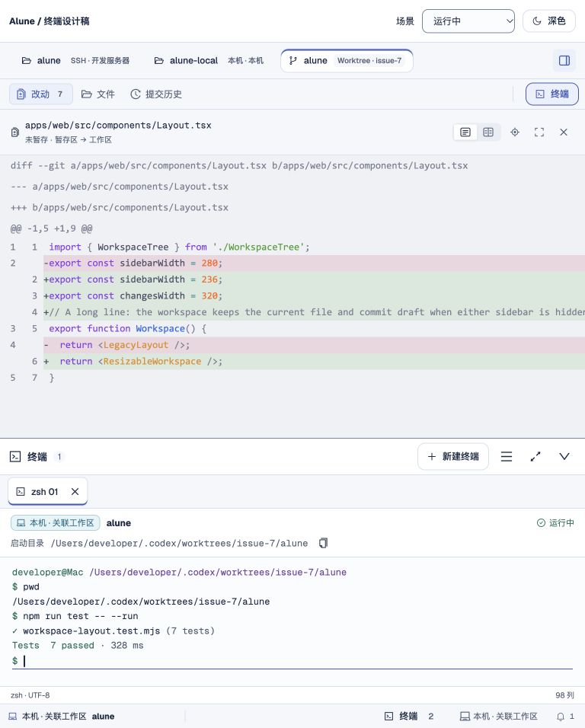
Task: Select the alune Worktree issue-7 tab
Action: click(x=347, y=61)
